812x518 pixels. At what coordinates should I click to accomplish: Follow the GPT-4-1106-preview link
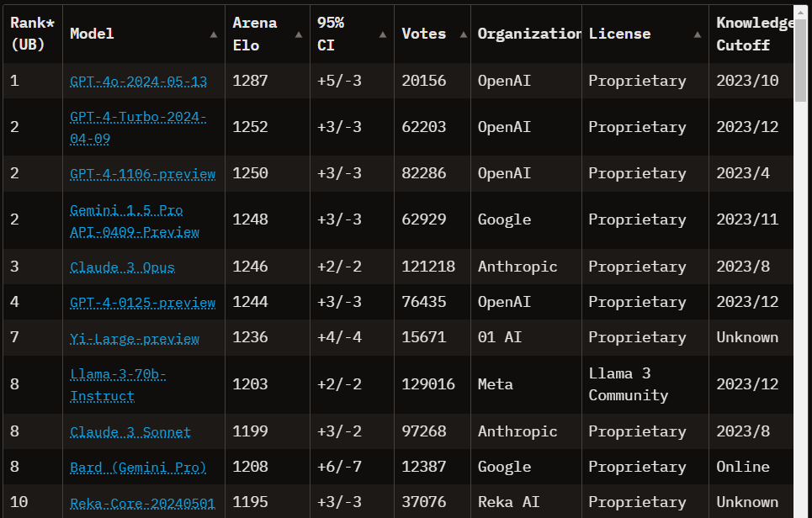(x=142, y=174)
